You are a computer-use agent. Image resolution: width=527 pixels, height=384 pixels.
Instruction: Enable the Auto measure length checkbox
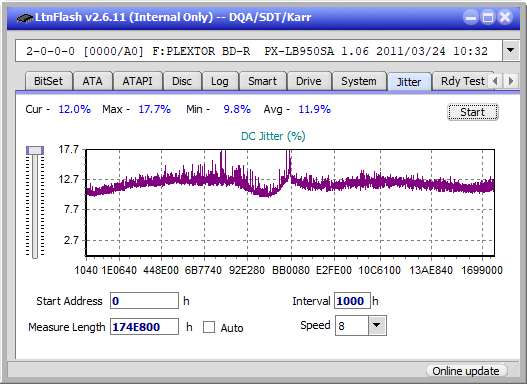click(x=209, y=327)
